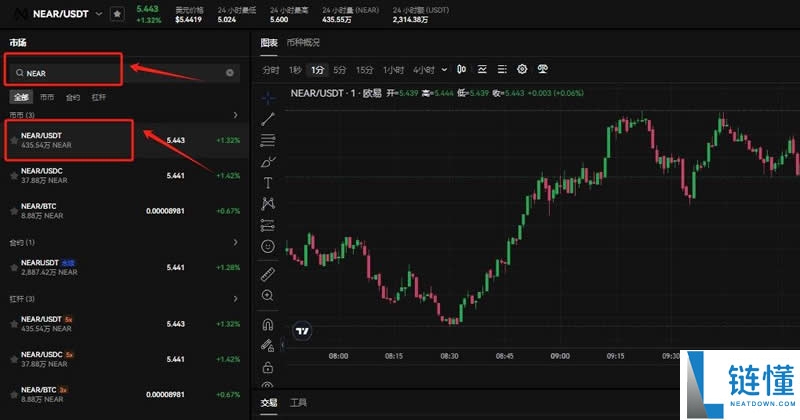
Task: Star the NEAR/USDC 5x margin row
Action: coord(14,359)
